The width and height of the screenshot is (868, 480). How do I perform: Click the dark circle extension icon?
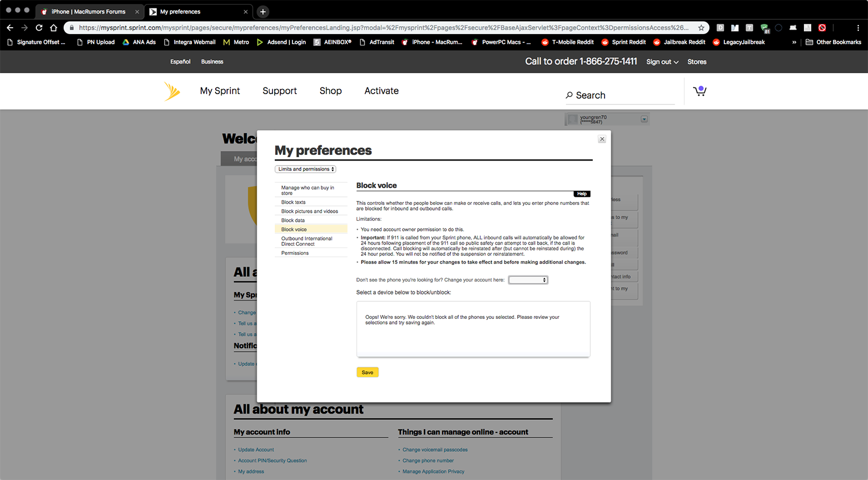click(778, 27)
